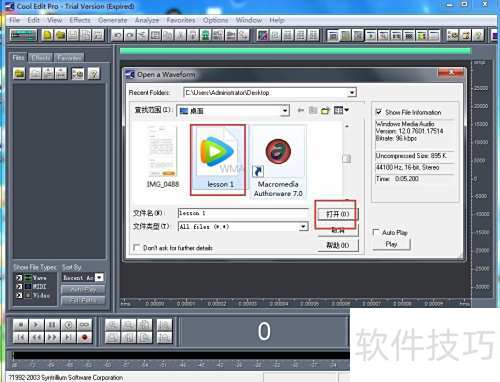Open the 查找范围 location dropdown

pyautogui.click(x=285, y=111)
